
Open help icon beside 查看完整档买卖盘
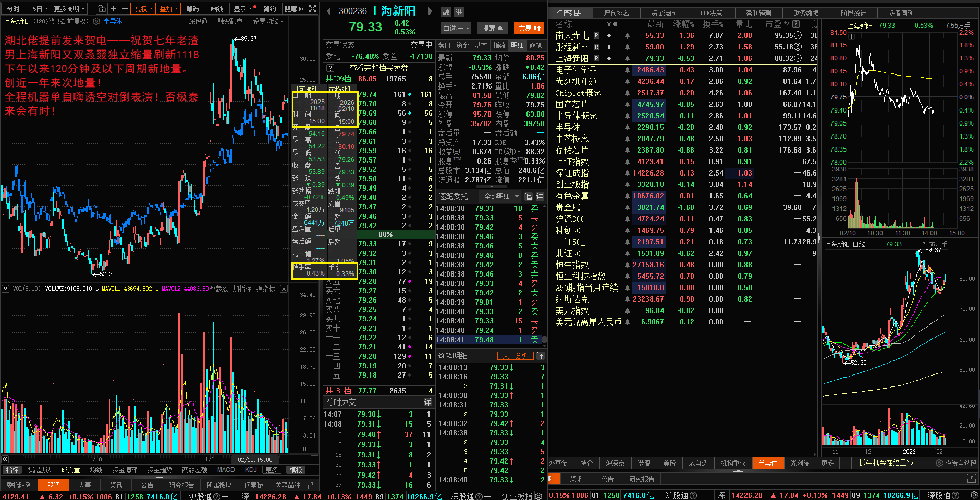pyautogui.click(x=330, y=68)
